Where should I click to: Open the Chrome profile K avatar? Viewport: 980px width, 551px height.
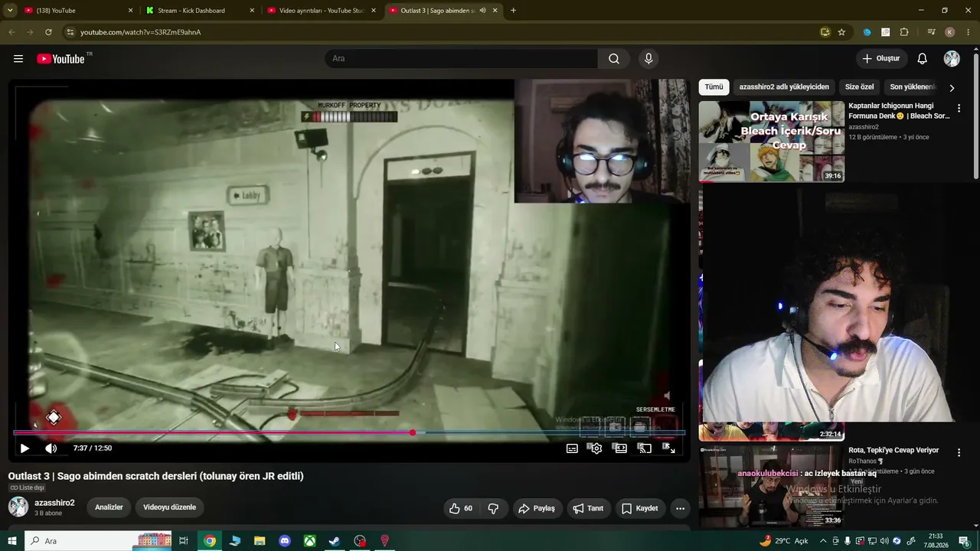(950, 32)
